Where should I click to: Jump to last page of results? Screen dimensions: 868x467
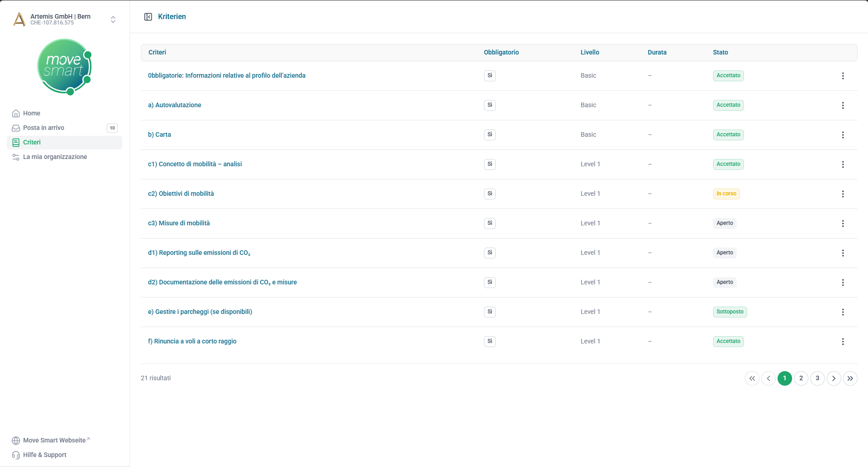[850, 378]
